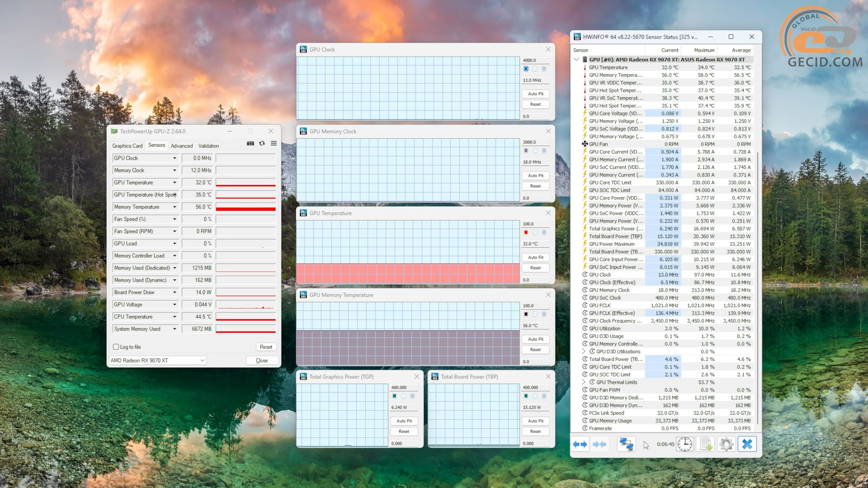This screenshot has height=488, width=868.
Task: Change red line color swatch in GPU Temperature graph
Action: [526, 232]
